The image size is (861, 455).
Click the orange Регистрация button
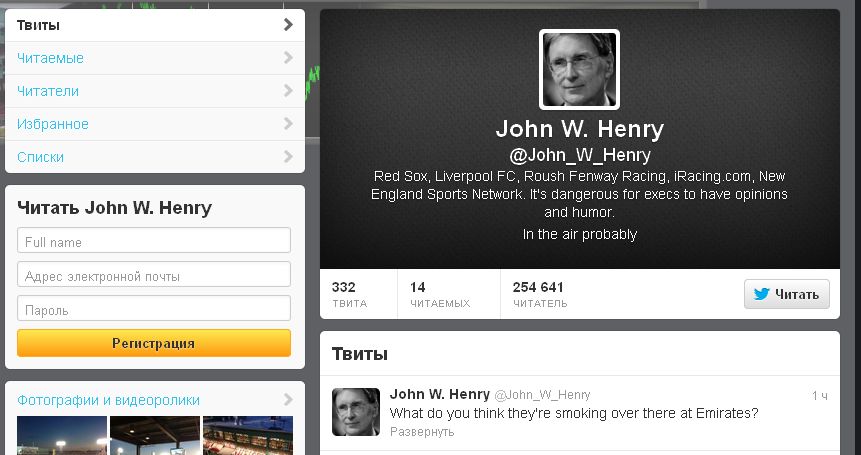(x=154, y=343)
